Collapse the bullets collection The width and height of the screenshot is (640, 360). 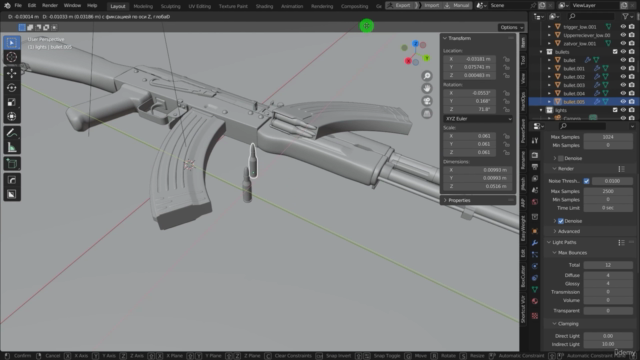[x=541, y=52]
